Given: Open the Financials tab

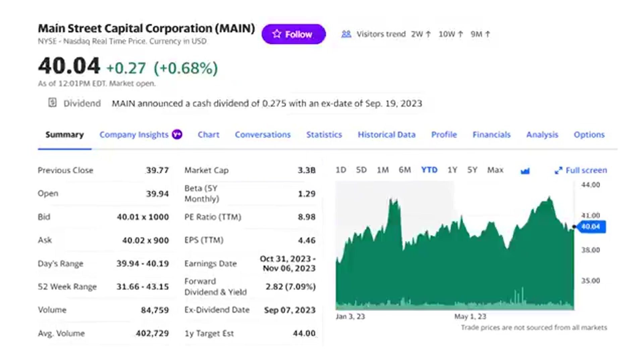Looking at the screenshot, I should coord(491,135).
